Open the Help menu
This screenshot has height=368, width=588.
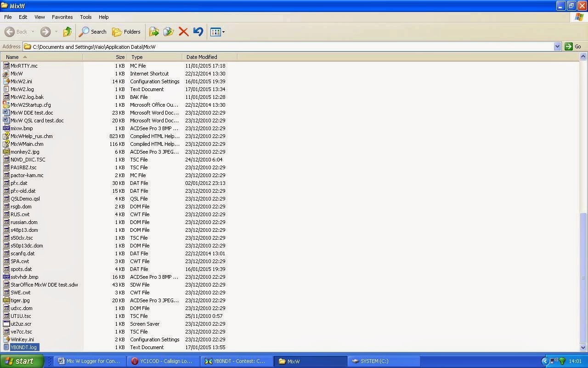pos(103,17)
